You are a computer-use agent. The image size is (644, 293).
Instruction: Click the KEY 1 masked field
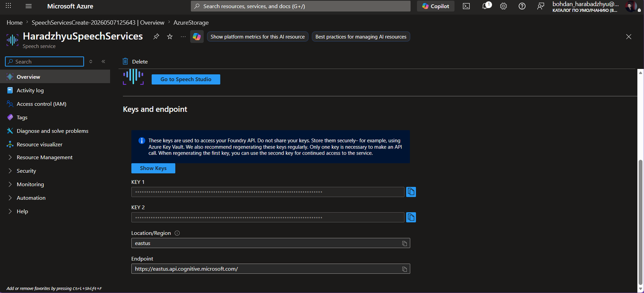point(268,192)
